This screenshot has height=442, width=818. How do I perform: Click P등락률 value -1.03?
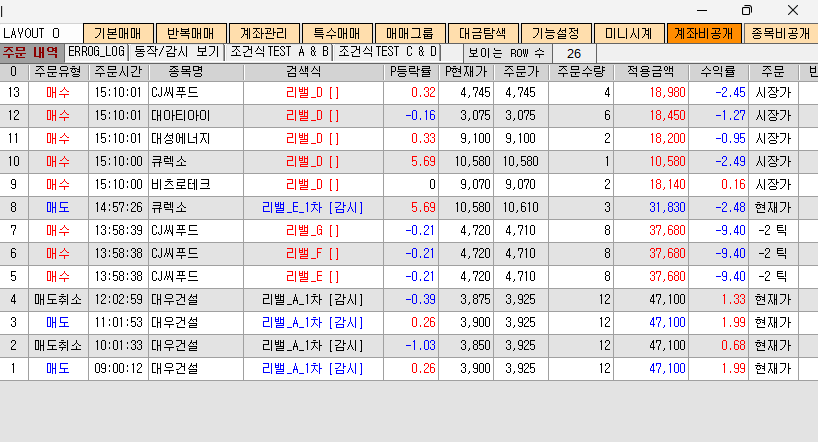pyautogui.click(x=420, y=345)
